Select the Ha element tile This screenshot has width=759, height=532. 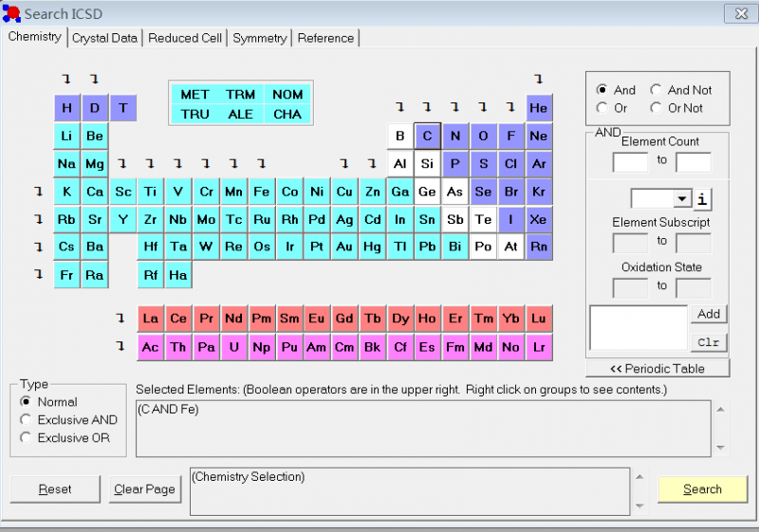[178, 275]
